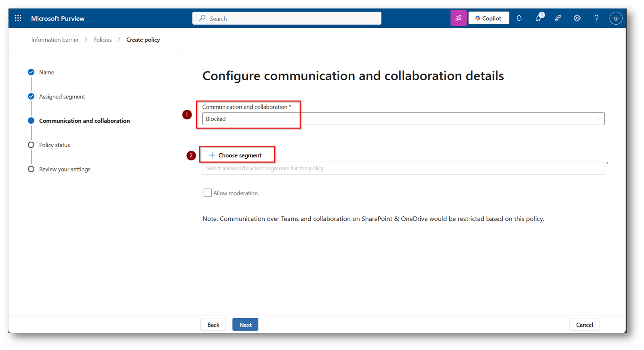Enable the Allow moderation checkbox
The image size is (644, 350).
click(x=208, y=193)
